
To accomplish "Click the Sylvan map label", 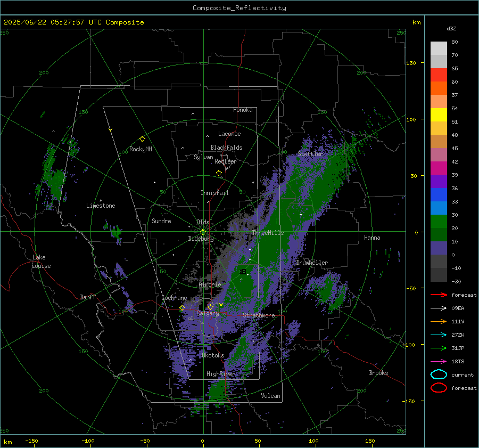I will [x=203, y=157].
